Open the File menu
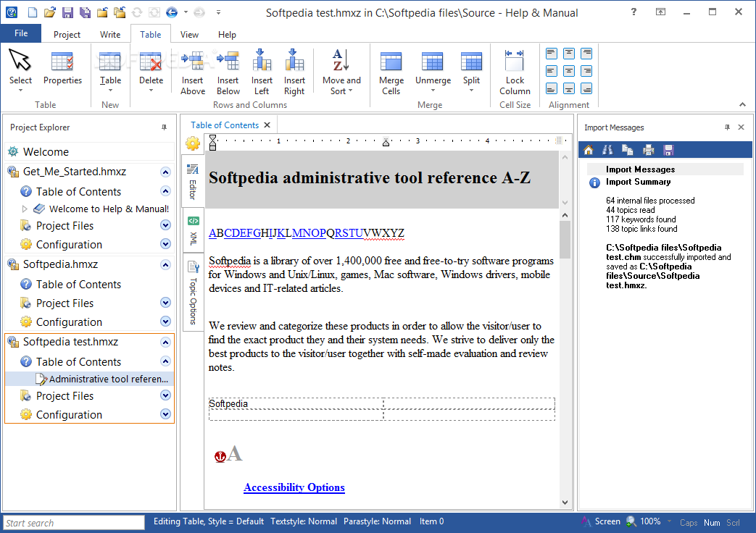Viewport: 756px width, 533px height. [x=21, y=33]
